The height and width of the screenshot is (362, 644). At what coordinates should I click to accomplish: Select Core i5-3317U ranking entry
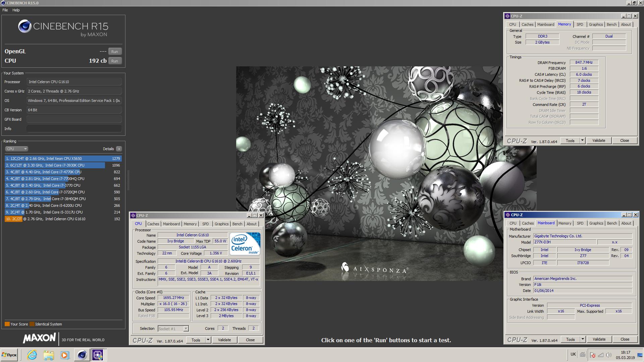tap(63, 212)
